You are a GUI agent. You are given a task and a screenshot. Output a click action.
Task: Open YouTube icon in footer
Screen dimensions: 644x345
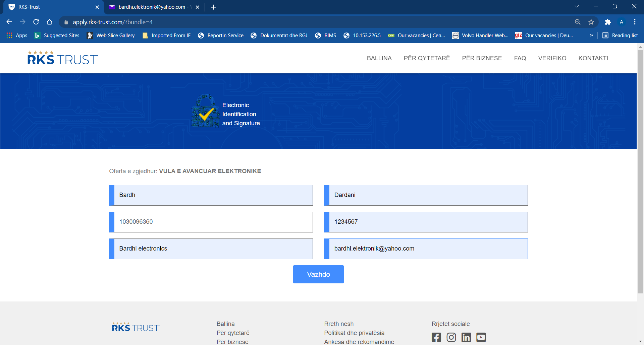pyautogui.click(x=481, y=337)
